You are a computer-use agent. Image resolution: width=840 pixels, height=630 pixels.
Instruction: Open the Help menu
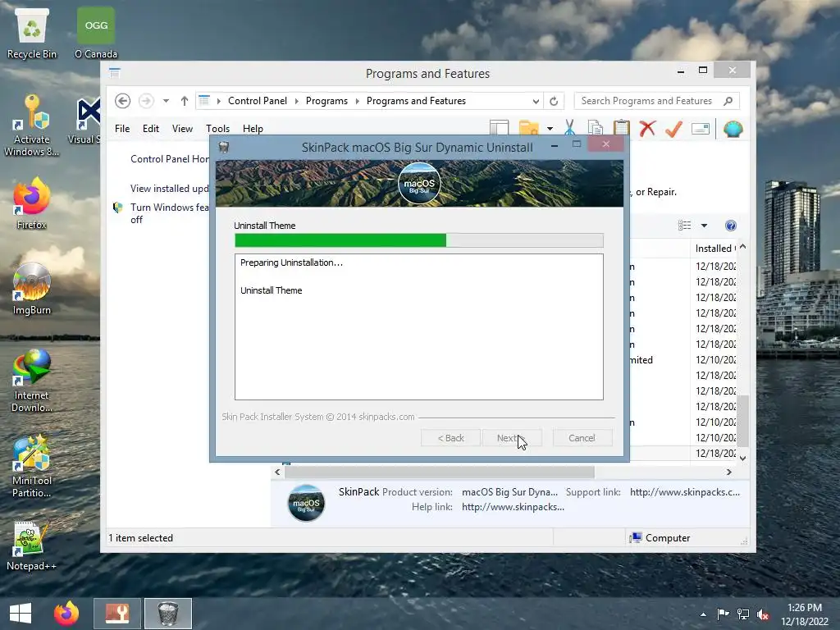253,129
